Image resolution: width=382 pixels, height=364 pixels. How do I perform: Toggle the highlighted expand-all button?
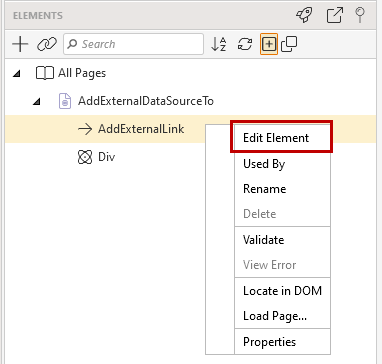point(269,44)
